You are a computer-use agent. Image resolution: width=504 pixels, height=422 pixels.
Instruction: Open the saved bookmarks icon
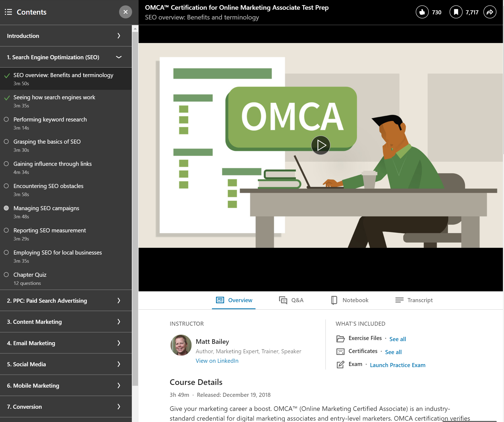pos(456,12)
